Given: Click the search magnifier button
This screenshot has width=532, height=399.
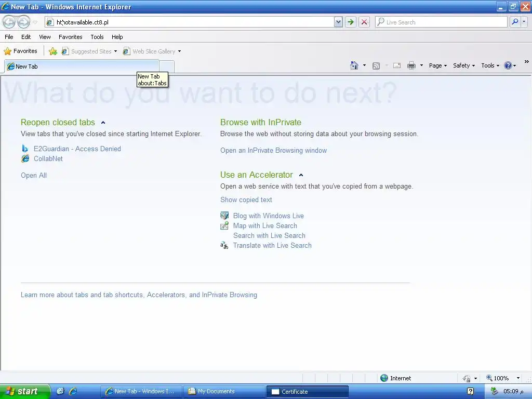Looking at the screenshot, I should coord(515,22).
